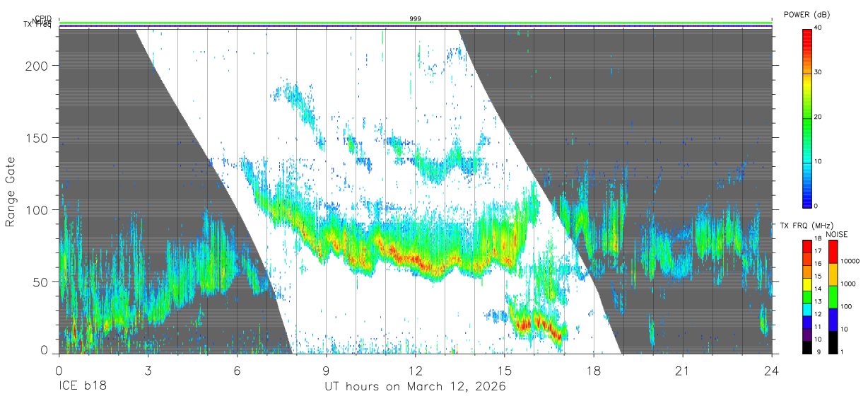This screenshot has height=401, width=868.
Task: Click the 10000 noise scale label
Action: tap(852, 262)
